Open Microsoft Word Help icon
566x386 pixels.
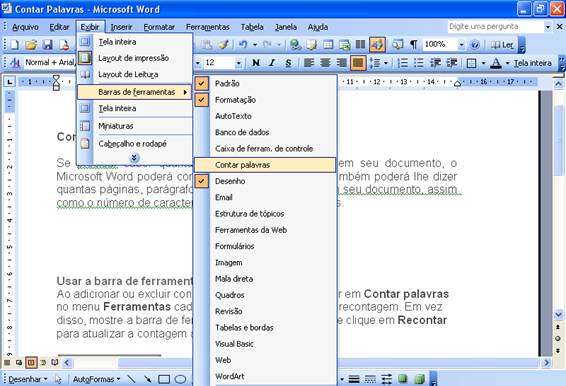coord(475,45)
